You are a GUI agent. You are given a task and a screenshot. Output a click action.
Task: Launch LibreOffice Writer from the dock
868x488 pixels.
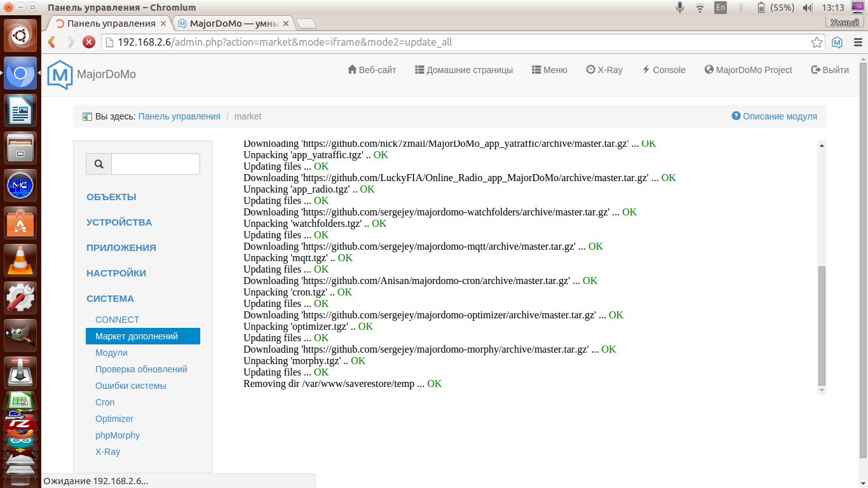21,111
